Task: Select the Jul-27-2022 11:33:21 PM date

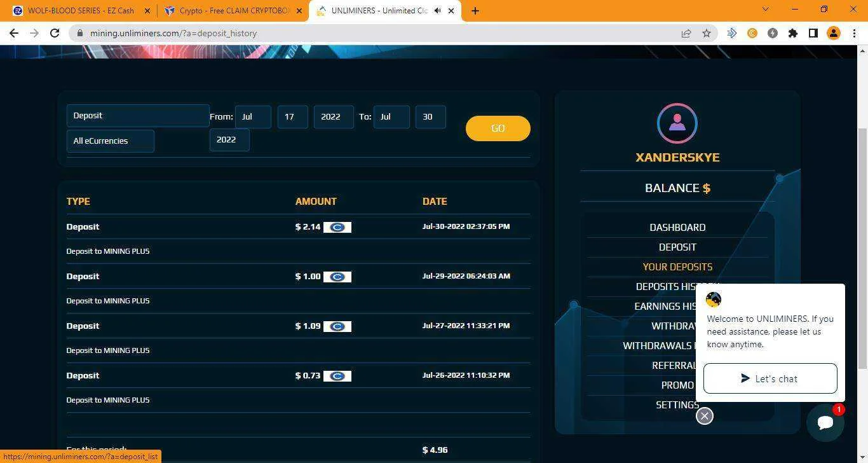Action: click(466, 326)
